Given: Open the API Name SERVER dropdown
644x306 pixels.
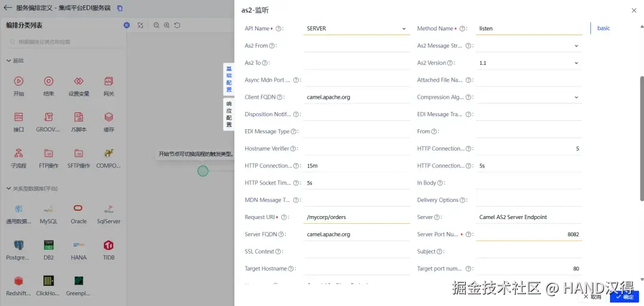Looking at the screenshot, I should [357, 29].
